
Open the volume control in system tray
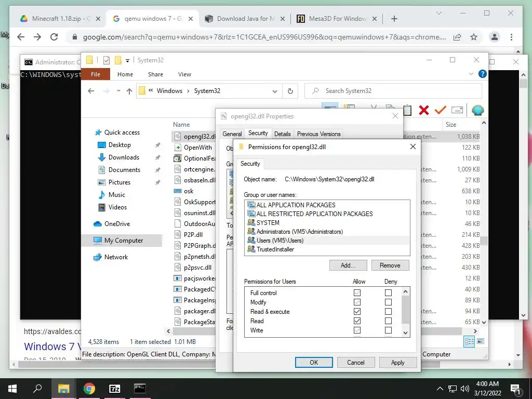465,389
